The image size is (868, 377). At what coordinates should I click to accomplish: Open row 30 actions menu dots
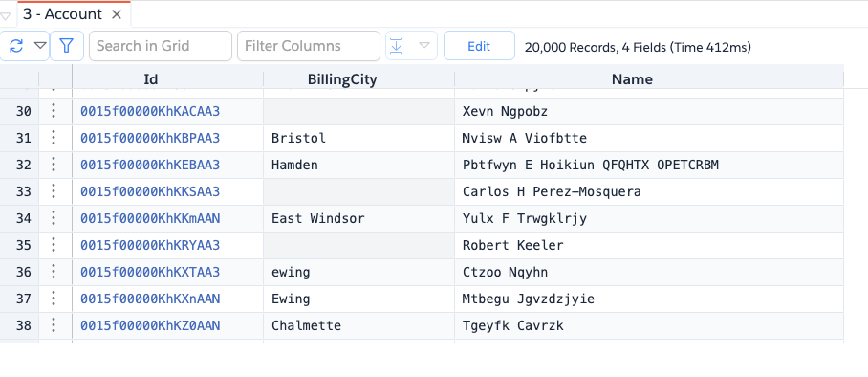click(54, 111)
